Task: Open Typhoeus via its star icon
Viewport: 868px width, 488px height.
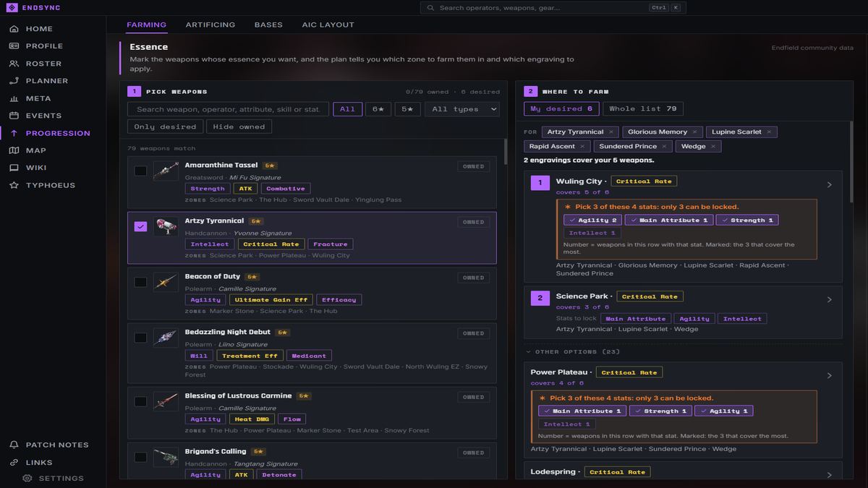Action: (14, 185)
